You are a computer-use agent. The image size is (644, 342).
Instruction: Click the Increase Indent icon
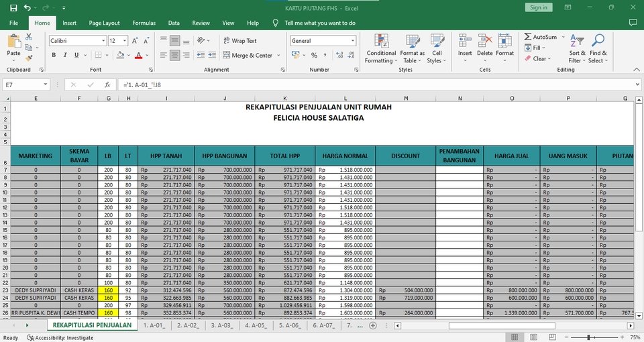210,56
